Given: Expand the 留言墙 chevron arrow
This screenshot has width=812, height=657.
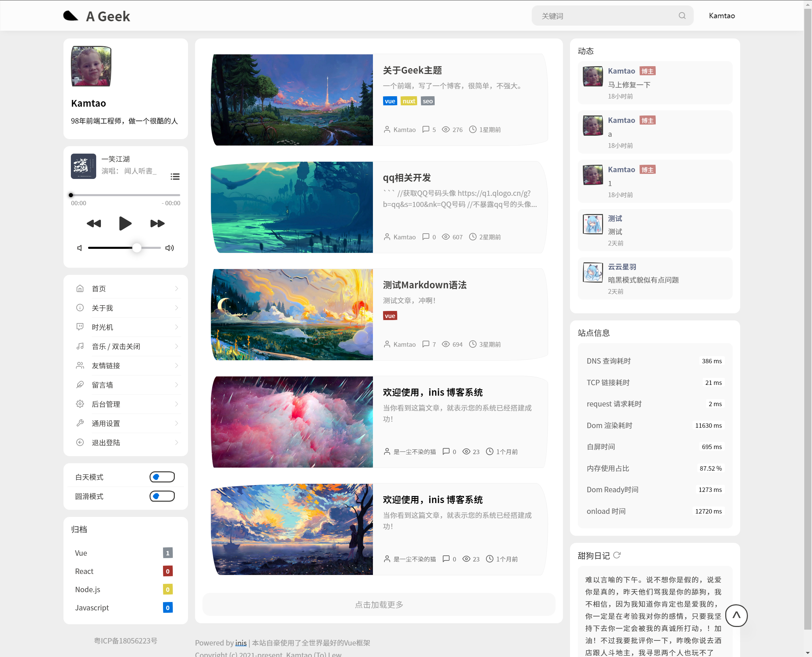Looking at the screenshot, I should (176, 385).
